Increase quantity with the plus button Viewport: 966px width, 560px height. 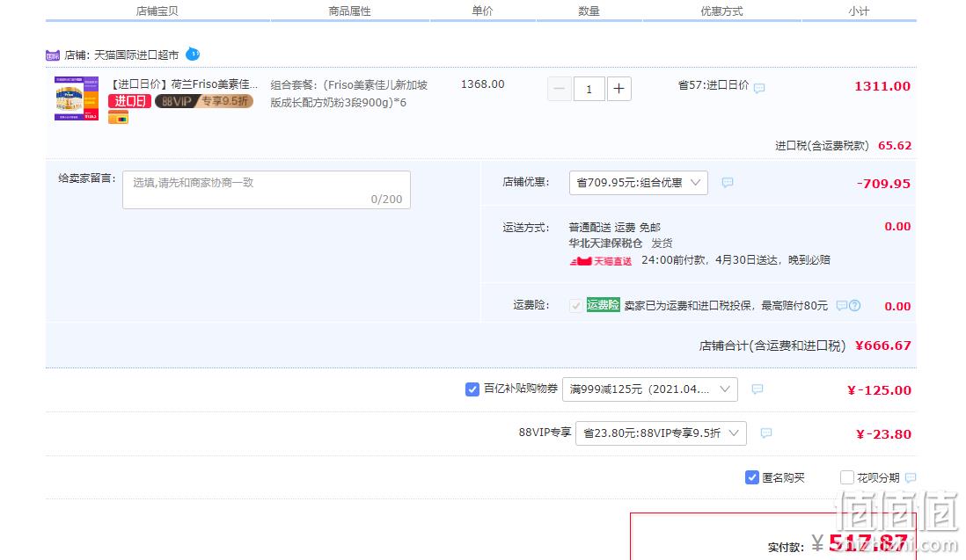pos(619,90)
